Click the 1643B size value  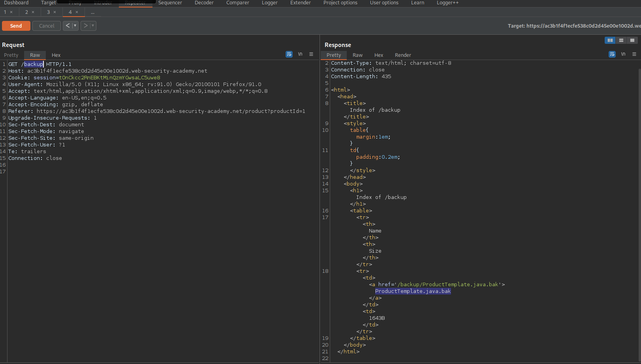click(x=377, y=318)
